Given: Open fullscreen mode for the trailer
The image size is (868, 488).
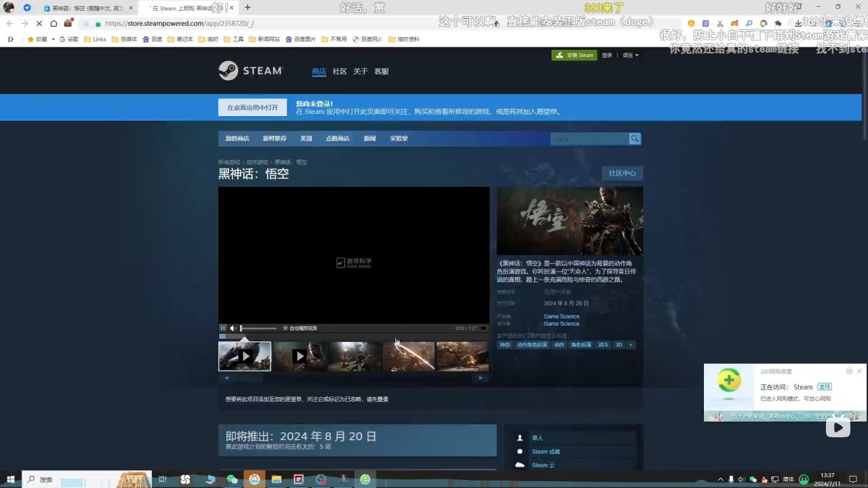Looking at the screenshot, I should tap(484, 329).
